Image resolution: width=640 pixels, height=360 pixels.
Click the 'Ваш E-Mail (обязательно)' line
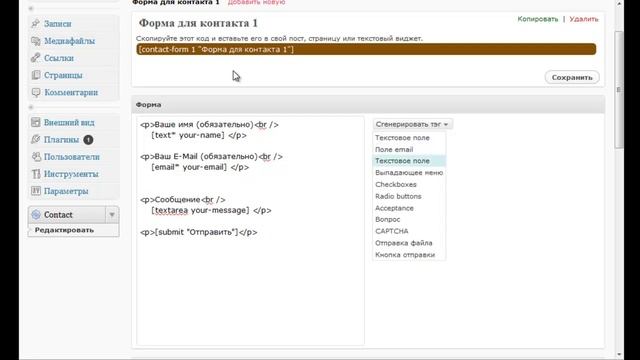[211, 156]
